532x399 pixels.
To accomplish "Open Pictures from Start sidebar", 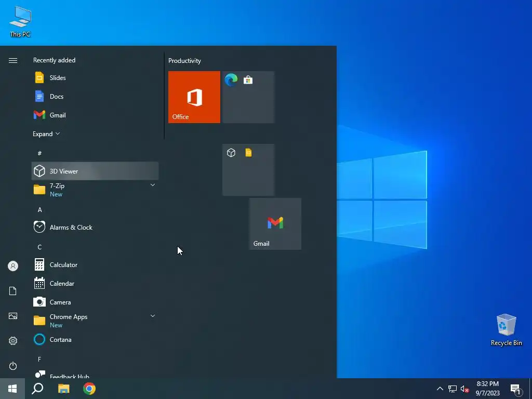I will [13, 316].
